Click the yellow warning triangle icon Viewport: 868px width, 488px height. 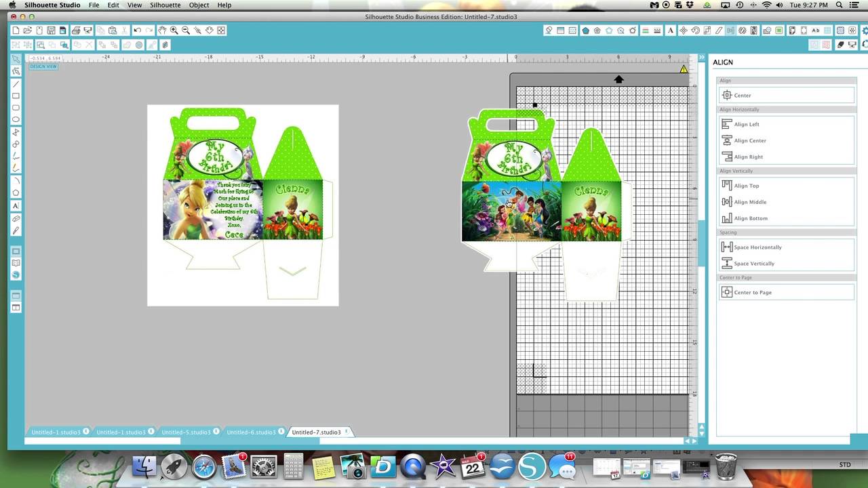(x=684, y=69)
